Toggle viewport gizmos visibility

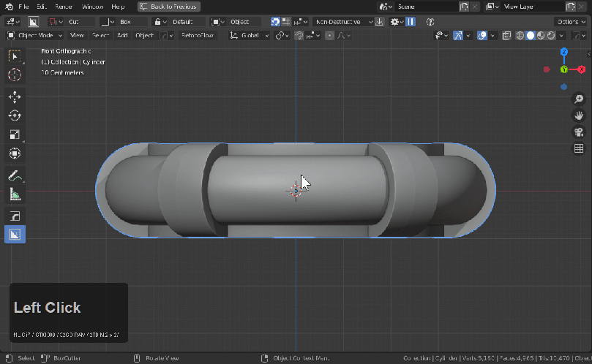pyautogui.click(x=458, y=35)
